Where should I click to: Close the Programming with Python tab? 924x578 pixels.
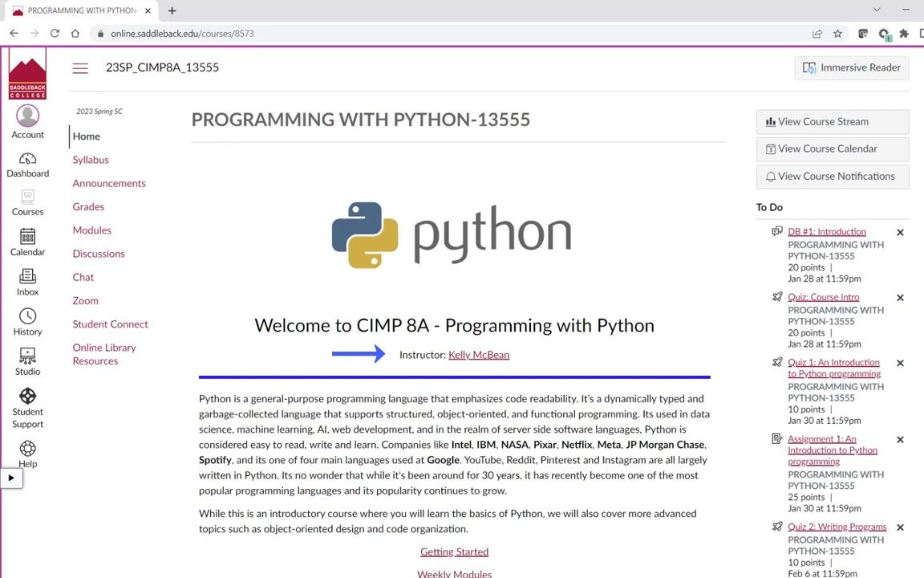(148, 10)
